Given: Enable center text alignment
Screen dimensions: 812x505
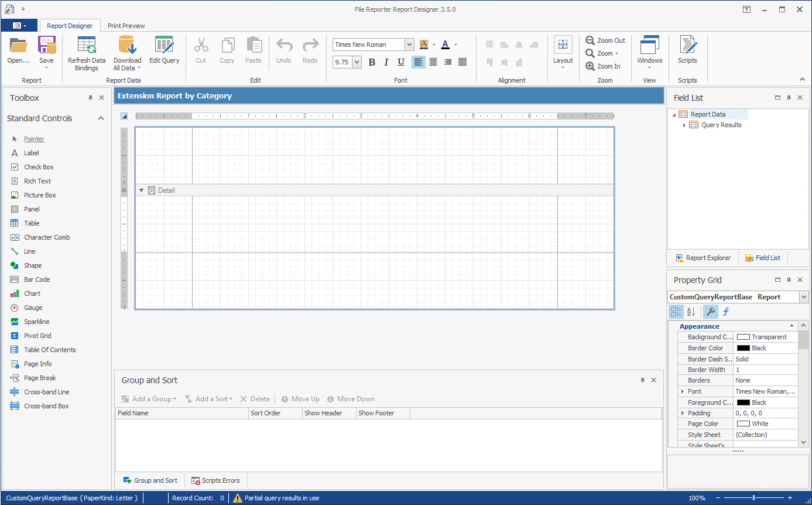Looking at the screenshot, I should (x=433, y=62).
